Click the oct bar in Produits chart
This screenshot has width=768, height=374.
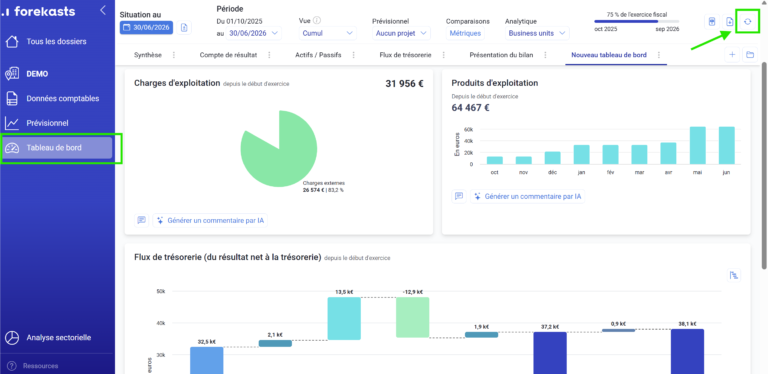(x=495, y=161)
